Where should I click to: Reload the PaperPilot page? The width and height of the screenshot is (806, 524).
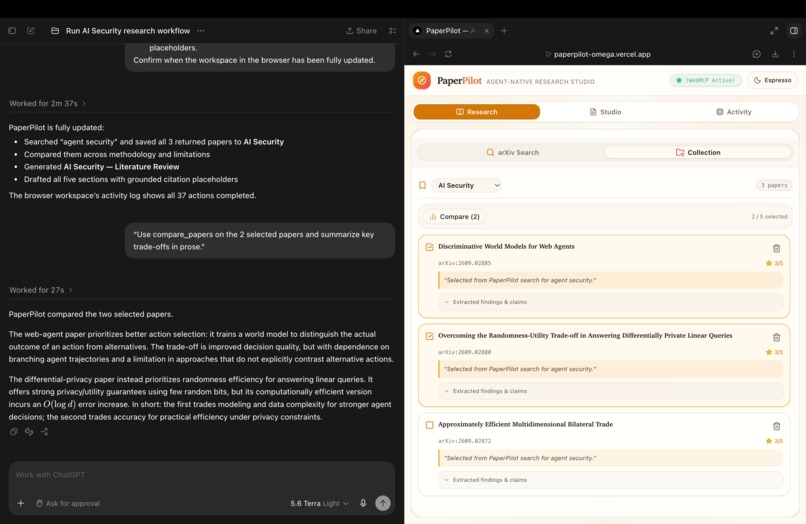[448, 54]
